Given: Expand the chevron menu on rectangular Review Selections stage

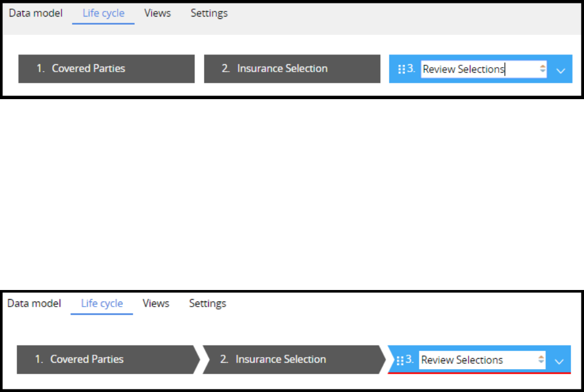Looking at the screenshot, I should tap(561, 69).
